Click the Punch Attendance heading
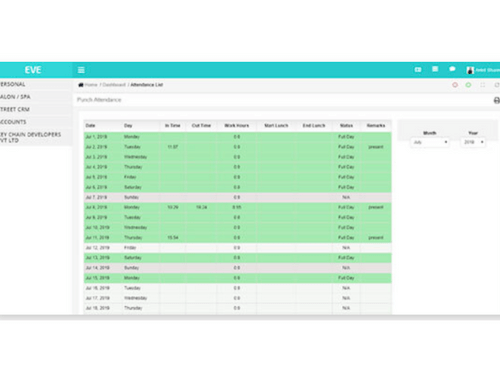The height and width of the screenshot is (375, 500). (99, 100)
